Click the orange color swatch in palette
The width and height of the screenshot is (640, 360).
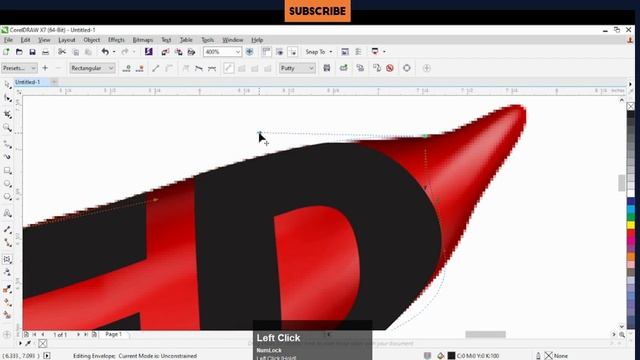pos(631,257)
